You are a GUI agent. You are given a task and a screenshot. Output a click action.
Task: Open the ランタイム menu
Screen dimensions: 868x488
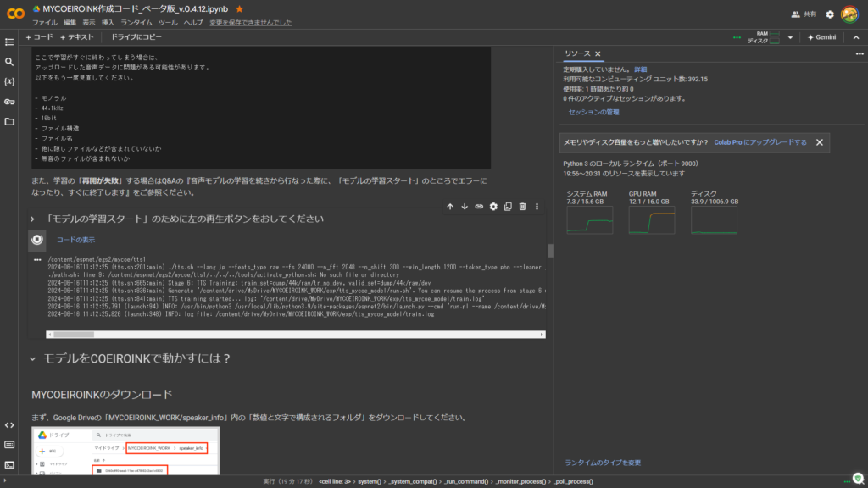click(x=136, y=23)
